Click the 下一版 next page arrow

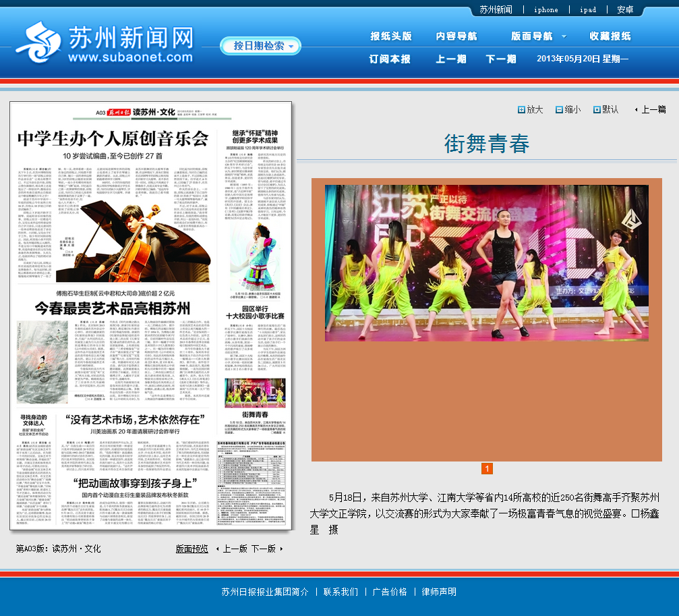[281, 549]
